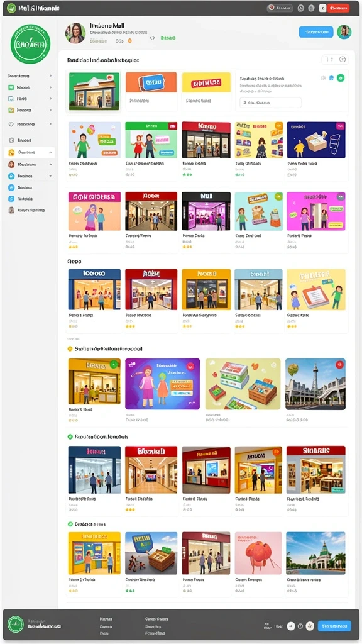Open the tower landmark photo card

[315, 384]
